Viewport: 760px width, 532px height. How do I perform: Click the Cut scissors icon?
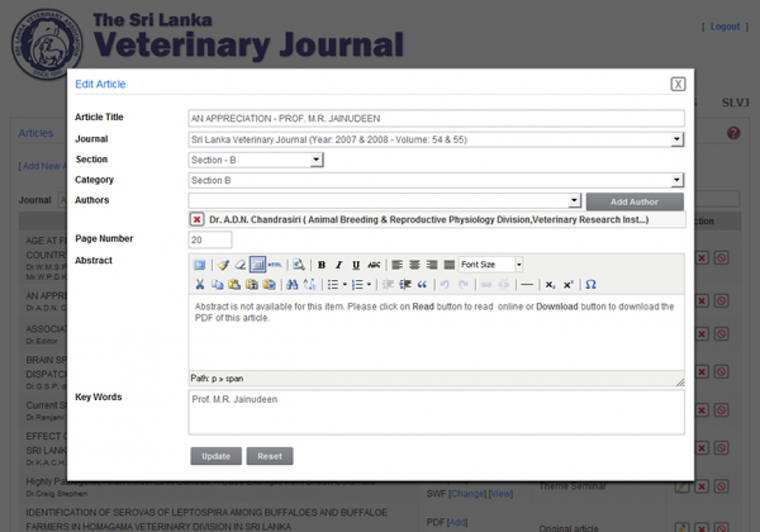click(x=200, y=284)
